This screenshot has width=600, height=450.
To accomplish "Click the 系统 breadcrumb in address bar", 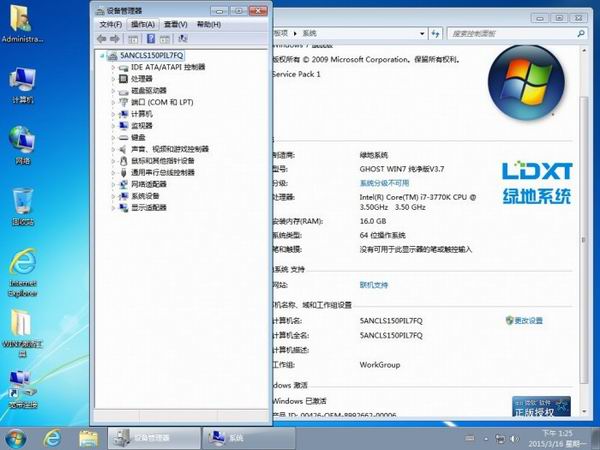I will pyautogui.click(x=309, y=33).
